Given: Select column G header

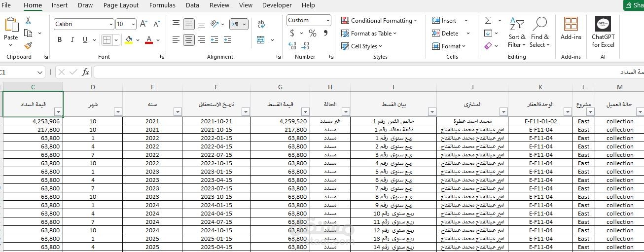Looking at the screenshot, I should point(280,87).
